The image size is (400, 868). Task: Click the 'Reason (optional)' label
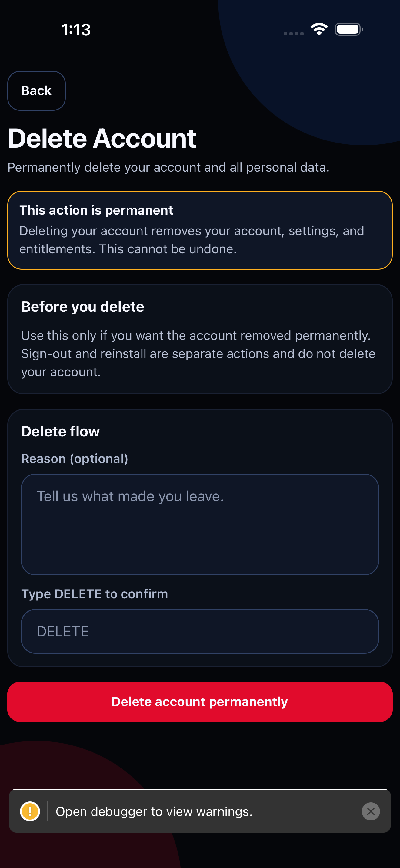pyautogui.click(x=75, y=458)
